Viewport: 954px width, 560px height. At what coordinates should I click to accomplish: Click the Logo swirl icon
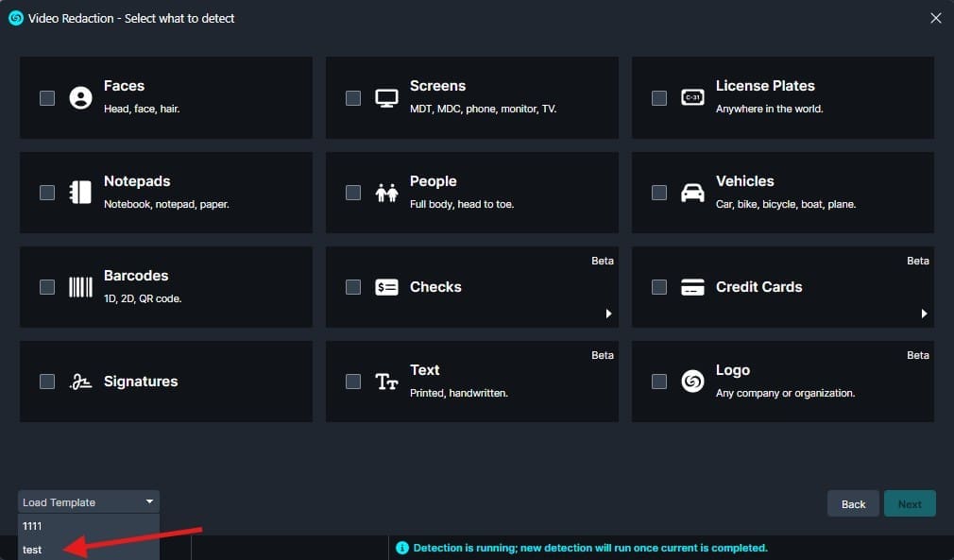[692, 382]
